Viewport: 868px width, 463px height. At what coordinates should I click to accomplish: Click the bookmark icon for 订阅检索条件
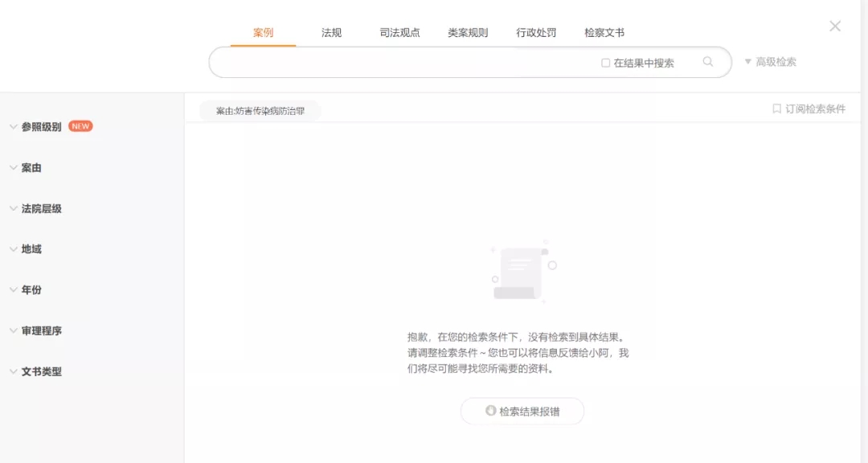[776, 109]
